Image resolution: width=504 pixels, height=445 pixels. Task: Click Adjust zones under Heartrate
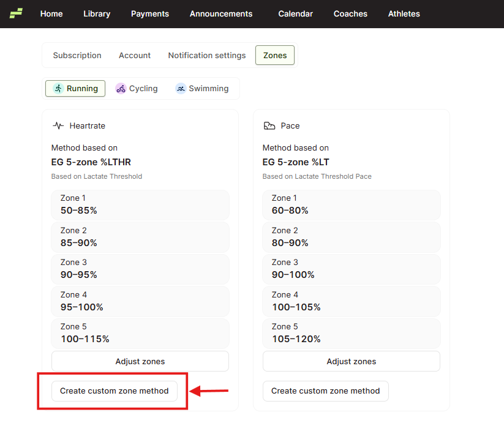[x=140, y=361]
